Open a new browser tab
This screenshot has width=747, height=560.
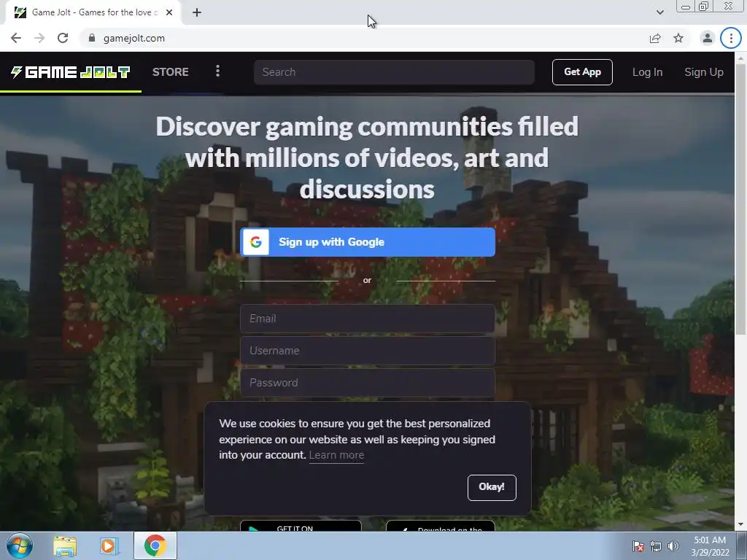pos(197,12)
